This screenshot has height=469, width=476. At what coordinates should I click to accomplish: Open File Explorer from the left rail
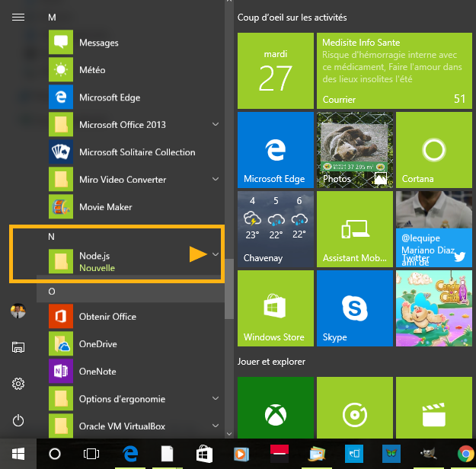(x=18, y=347)
